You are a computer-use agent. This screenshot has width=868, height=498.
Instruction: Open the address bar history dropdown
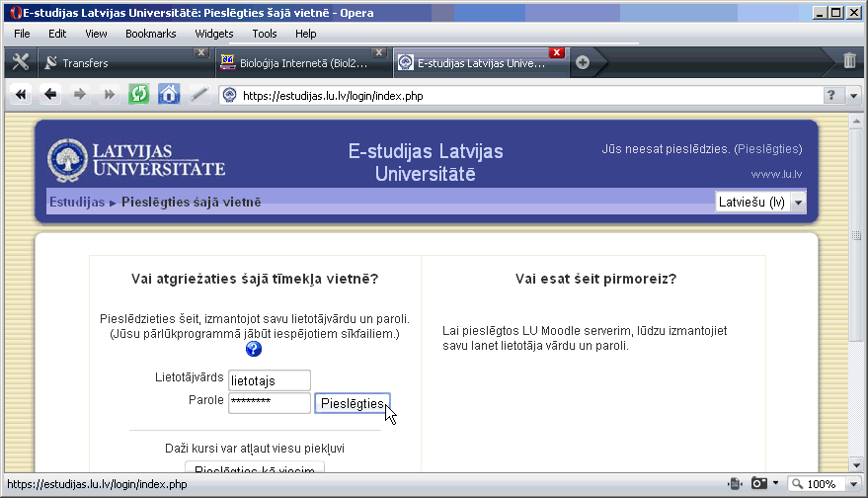(x=854, y=96)
